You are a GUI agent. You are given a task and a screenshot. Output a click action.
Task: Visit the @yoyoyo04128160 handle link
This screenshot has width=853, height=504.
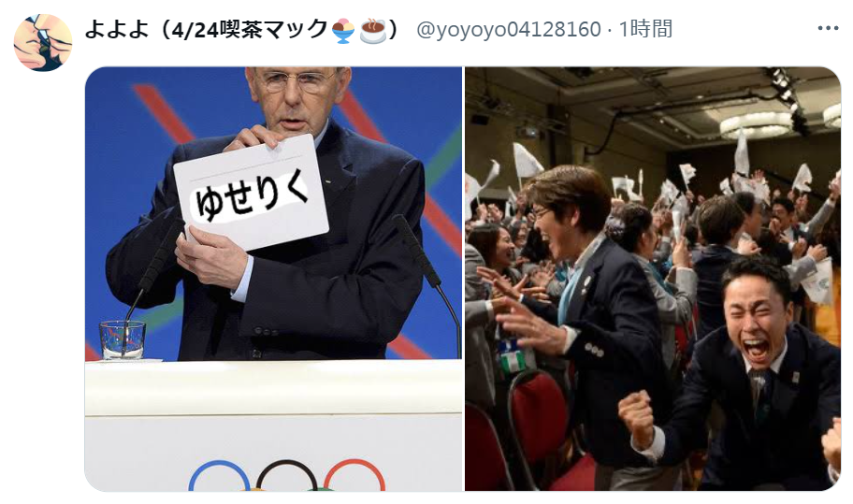(x=508, y=29)
